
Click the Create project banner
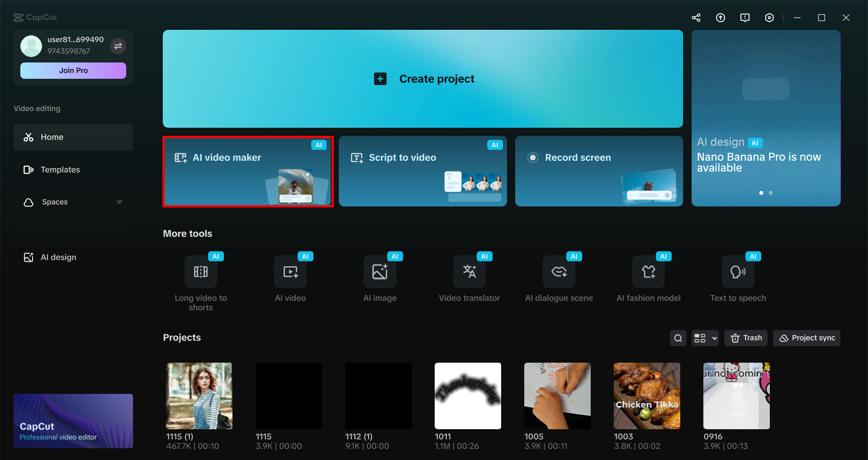tap(423, 79)
